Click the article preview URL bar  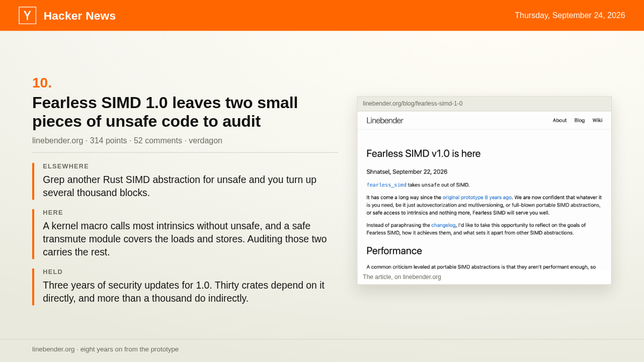pos(484,104)
